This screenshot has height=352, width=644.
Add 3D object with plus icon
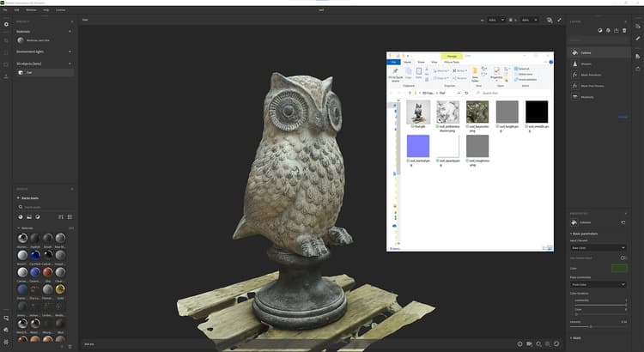tap(70, 64)
